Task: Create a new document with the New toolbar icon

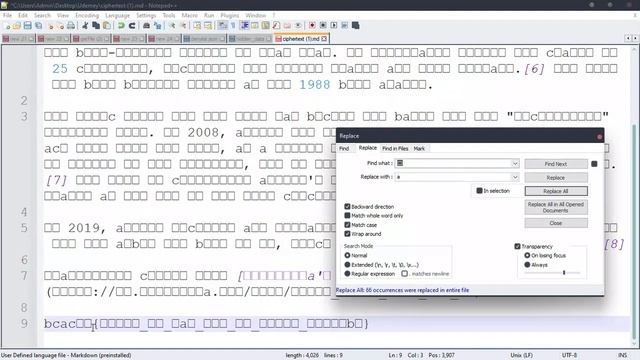Action: click(x=7, y=25)
